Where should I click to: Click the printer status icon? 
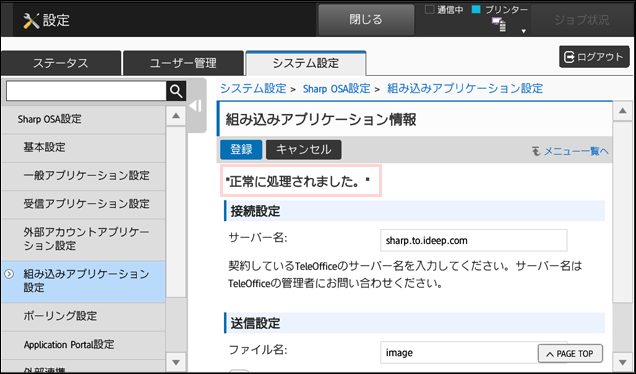(499, 25)
